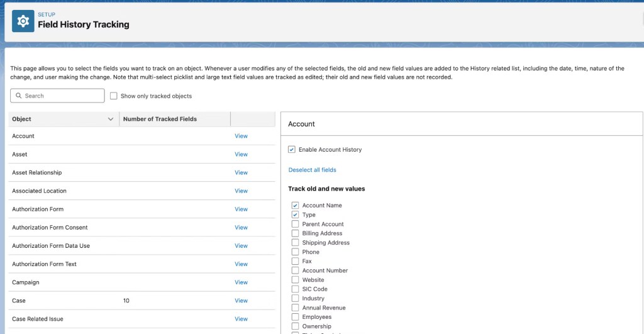Enable tracking for Phone field
The width and height of the screenshot is (644, 334).
tap(295, 252)
